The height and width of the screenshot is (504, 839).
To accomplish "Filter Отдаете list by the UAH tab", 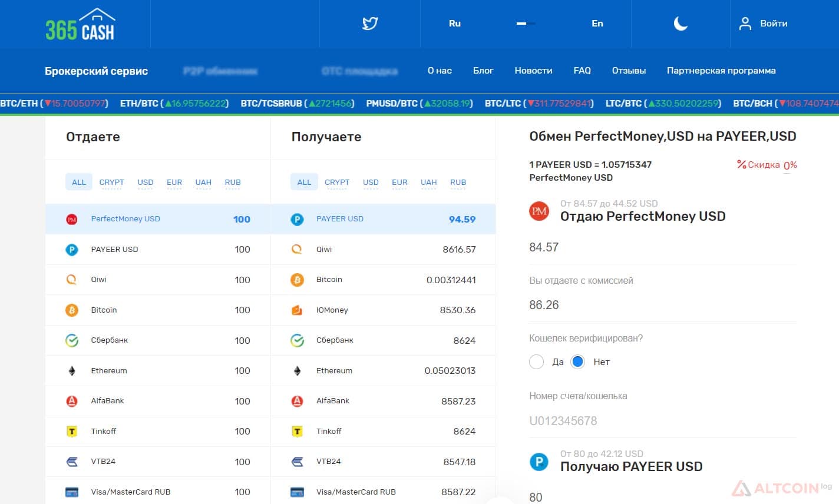I will pos(203,182).
